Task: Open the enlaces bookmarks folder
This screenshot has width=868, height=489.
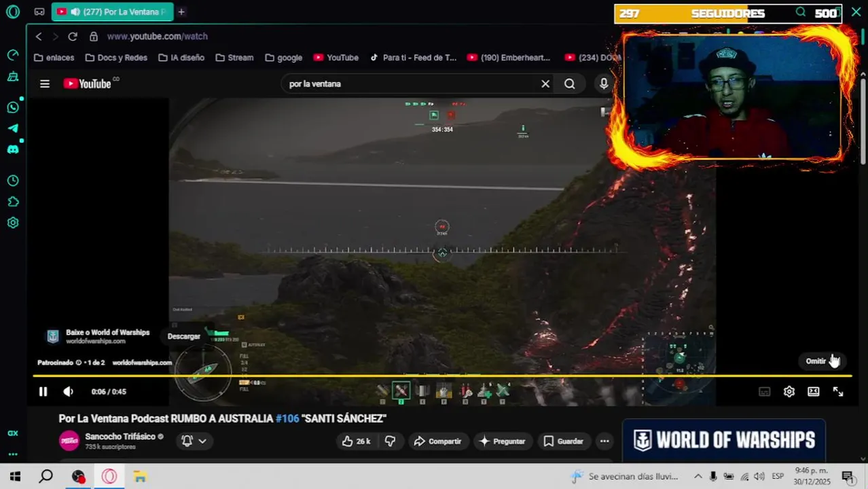Action: (54, 58)
